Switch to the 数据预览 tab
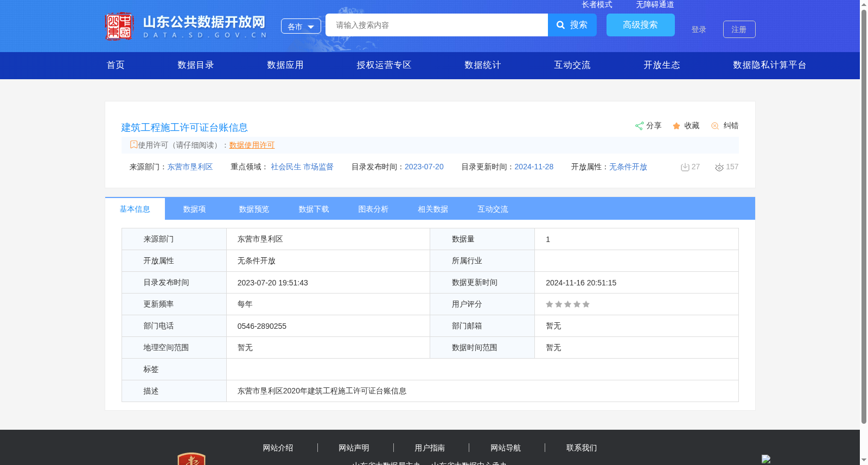 point(254,209)
